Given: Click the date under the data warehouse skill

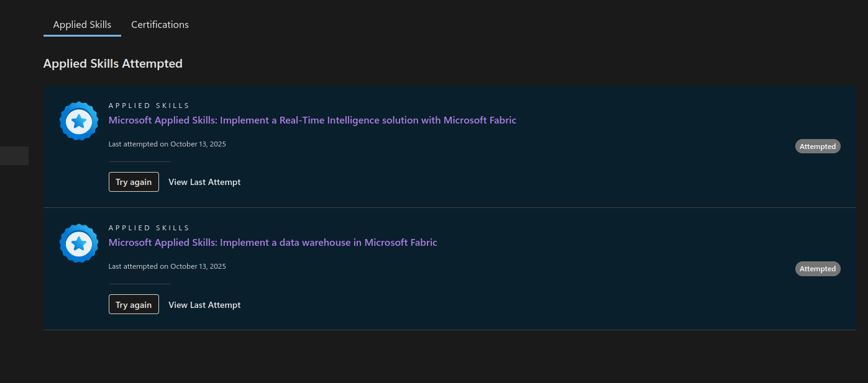Looking at the screenshot, I should coord(167,266).
